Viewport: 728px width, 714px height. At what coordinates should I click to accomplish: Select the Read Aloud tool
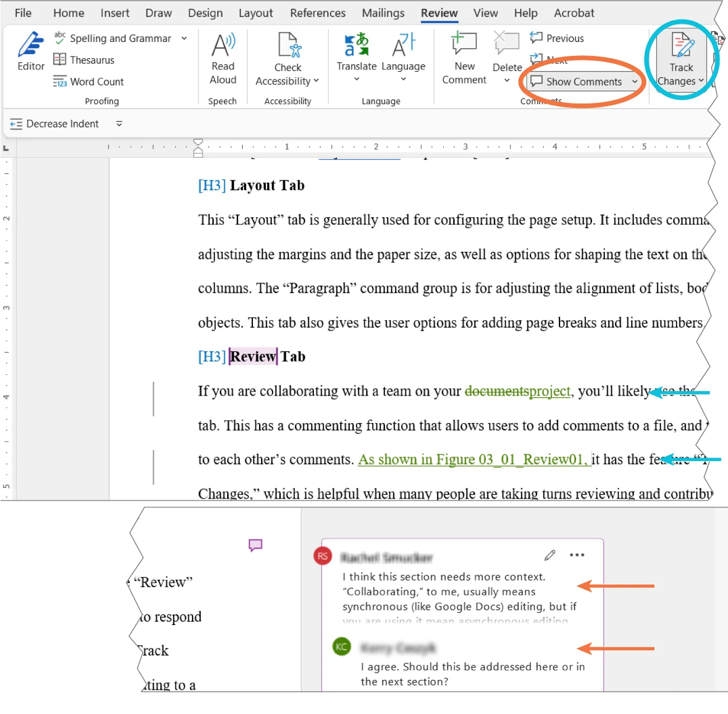point(222,59)
